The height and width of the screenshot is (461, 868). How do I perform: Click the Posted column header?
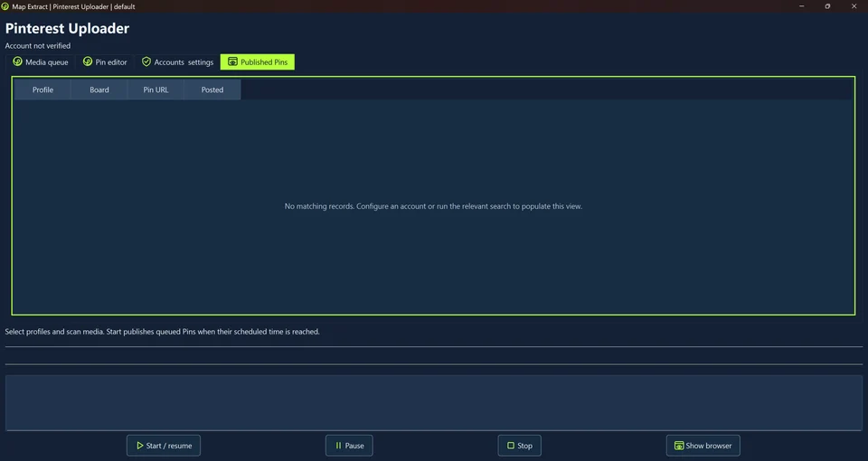(x=212, y=89)
